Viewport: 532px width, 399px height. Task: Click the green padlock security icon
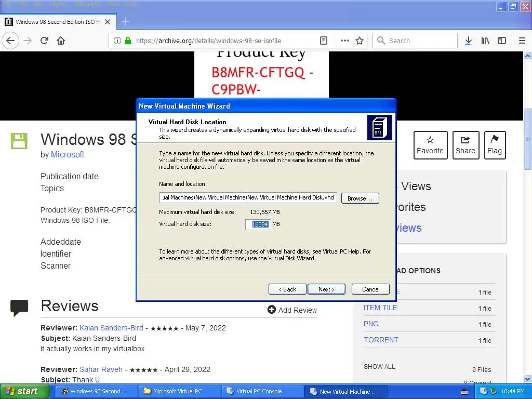128,41
